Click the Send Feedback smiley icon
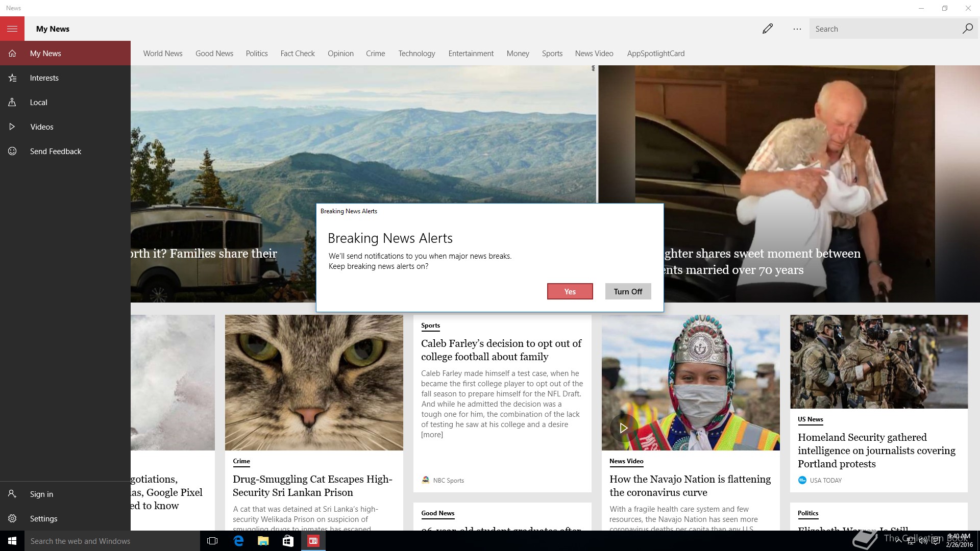The height and width of the screenshot is (551, 980). pyautogui.click(x=12, y=152)
